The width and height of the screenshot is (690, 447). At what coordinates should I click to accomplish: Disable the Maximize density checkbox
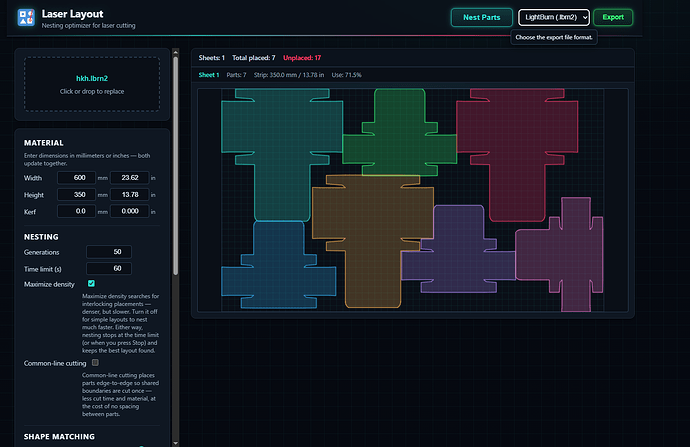pyautogui.click(x=91, y=284)
